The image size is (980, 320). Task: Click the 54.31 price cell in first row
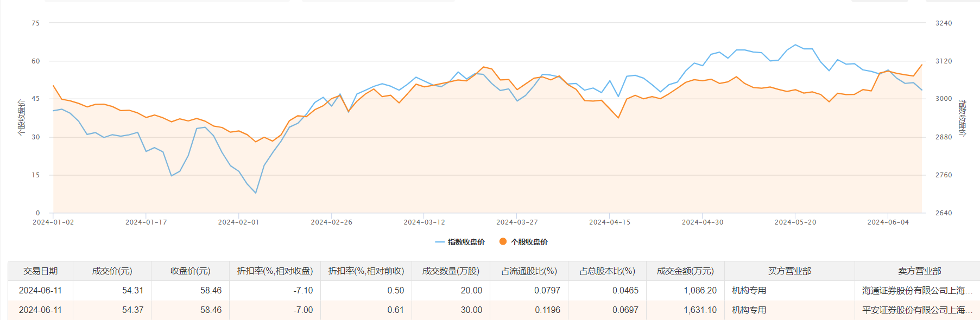click(132, 290)
